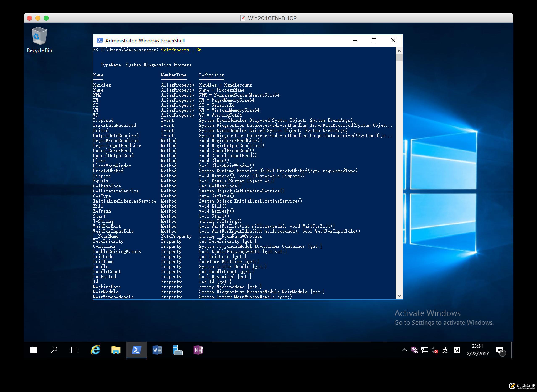Image resolution: width=537 pixels, height=392 pixels.
Task: Open the Word taskbar icon
Action: tap(158, 350)
